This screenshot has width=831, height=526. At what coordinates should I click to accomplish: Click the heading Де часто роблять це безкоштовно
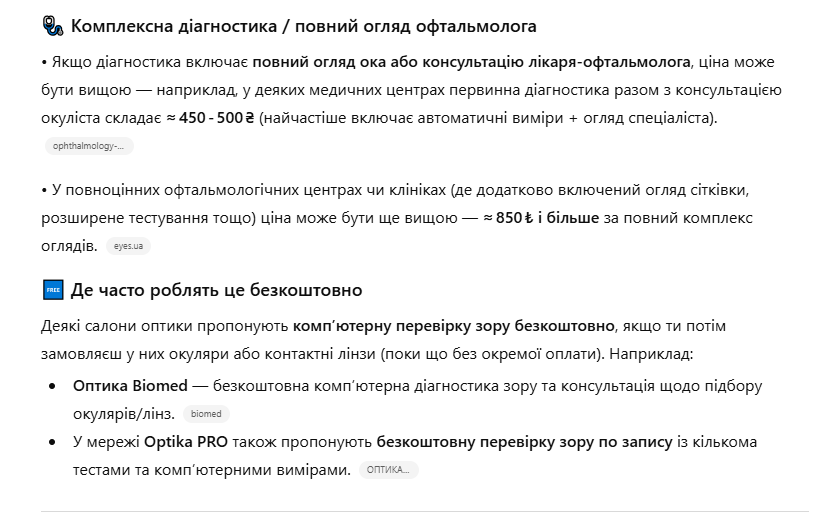tap(216, 290)
